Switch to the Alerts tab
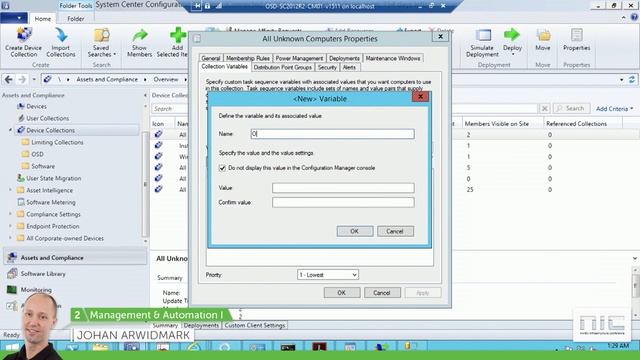 tap(349, 67)
